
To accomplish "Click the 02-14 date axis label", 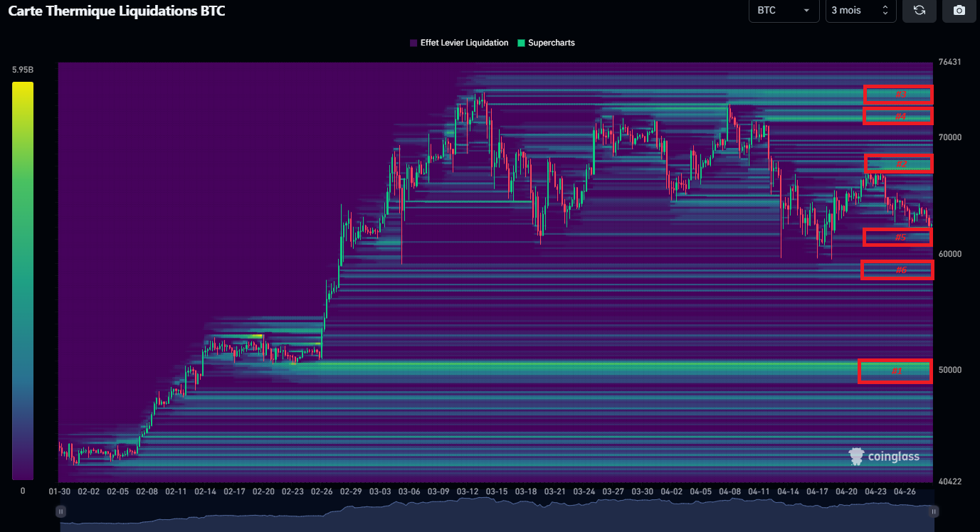I will click(x=205, y=491).
